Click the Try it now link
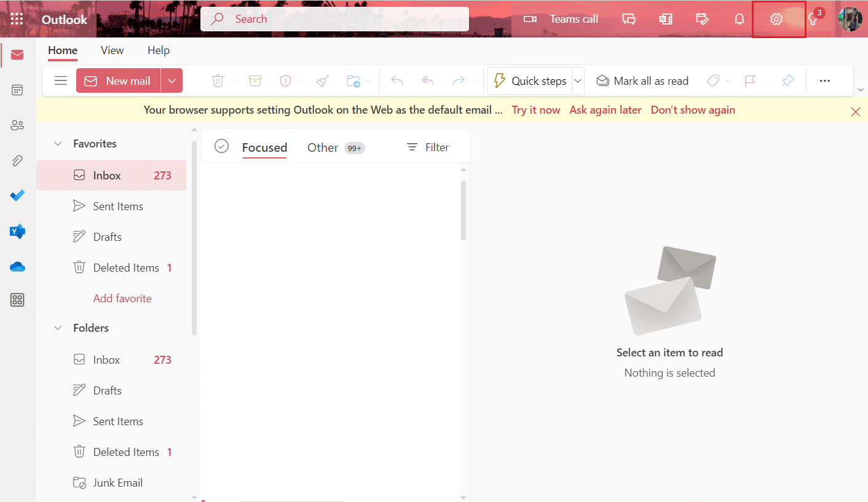Viewport: 868px width, 502px height. coord(536,110)
